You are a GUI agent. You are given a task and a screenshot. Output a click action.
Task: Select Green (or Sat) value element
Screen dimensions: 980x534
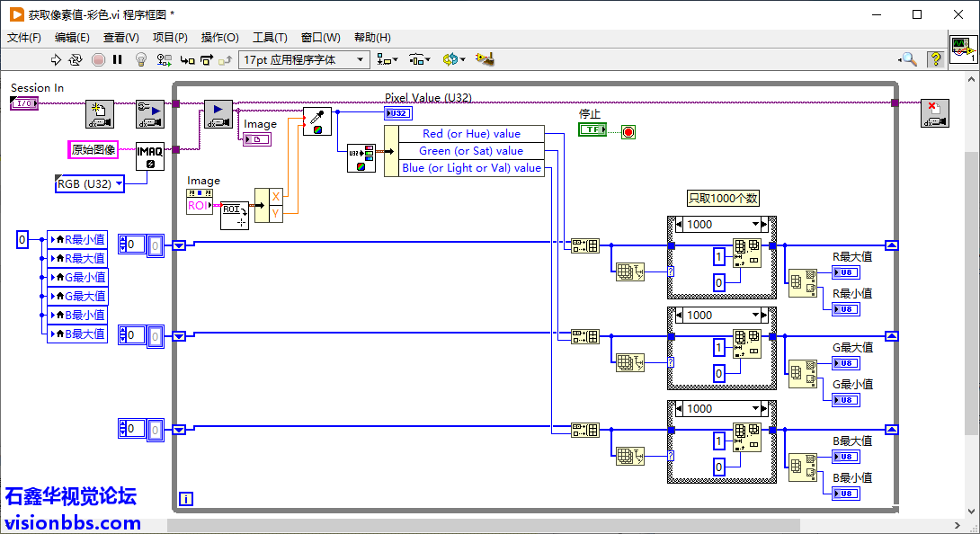pos(471,151)
